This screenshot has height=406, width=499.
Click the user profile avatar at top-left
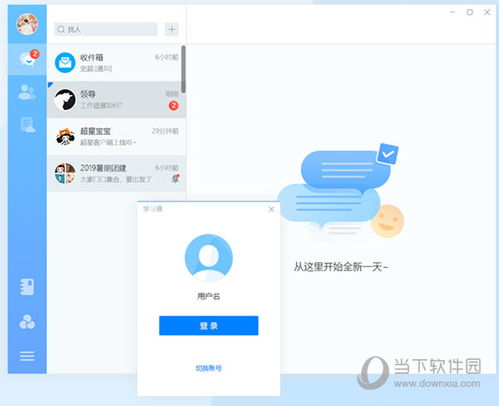[27, 24]
